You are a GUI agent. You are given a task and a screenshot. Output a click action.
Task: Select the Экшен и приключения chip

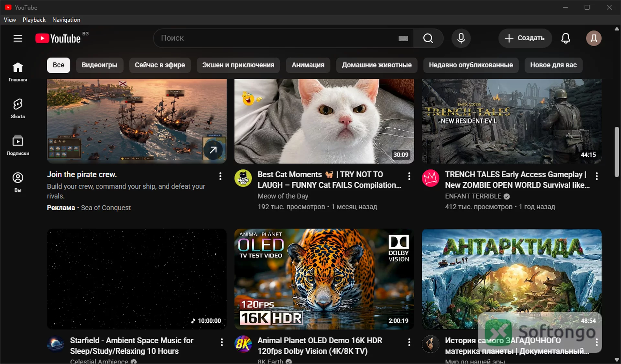(238, 65)
